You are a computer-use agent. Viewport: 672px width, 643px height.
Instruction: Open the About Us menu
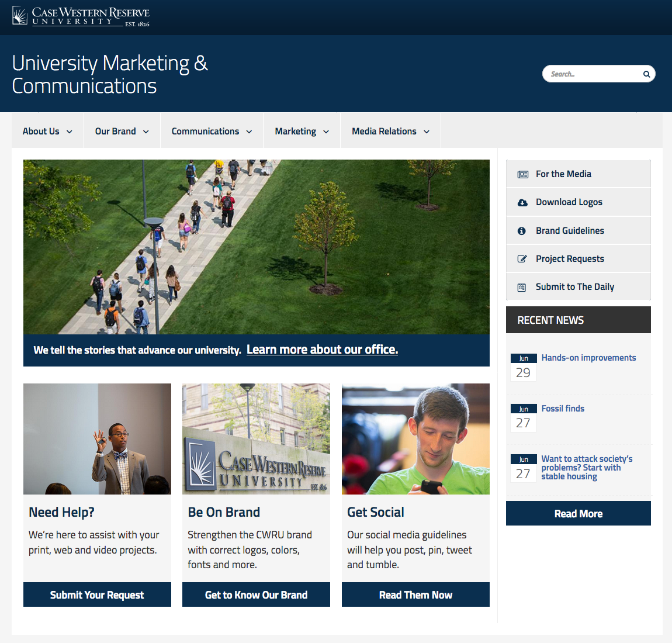click(x=47, y=131)
